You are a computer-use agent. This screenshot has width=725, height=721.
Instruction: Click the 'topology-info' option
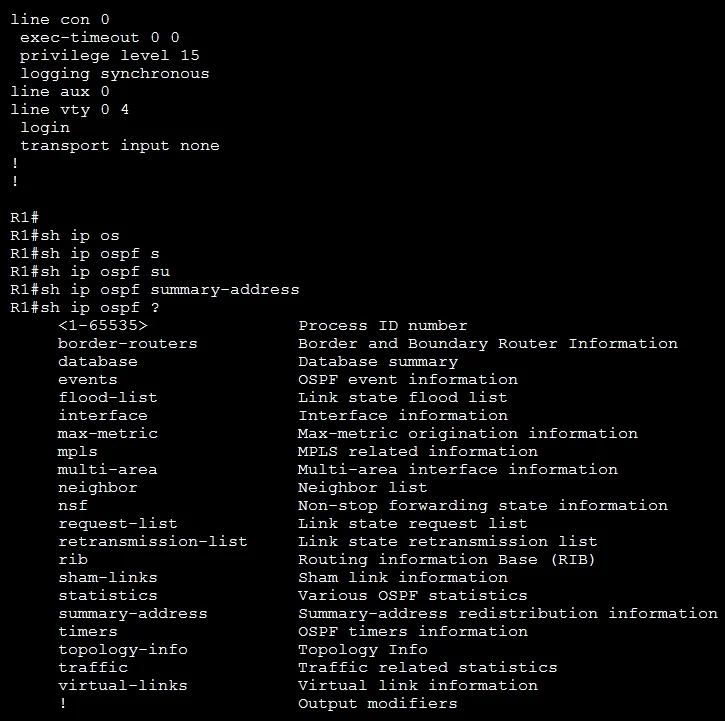(123, 650)
